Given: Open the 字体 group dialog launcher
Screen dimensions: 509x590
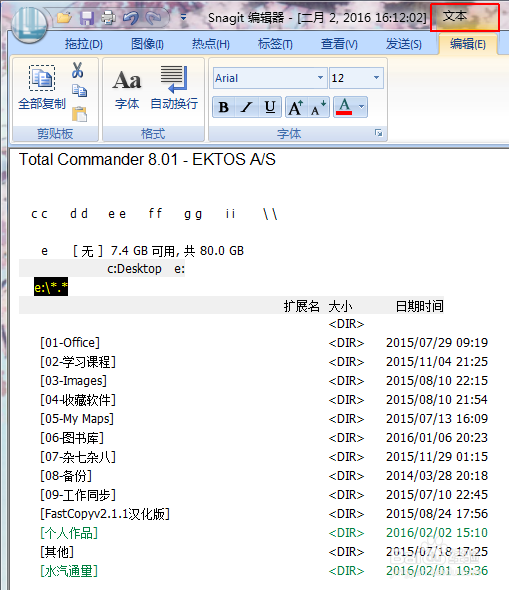Looking at the screenshot, I should click(x=379, y=133).
